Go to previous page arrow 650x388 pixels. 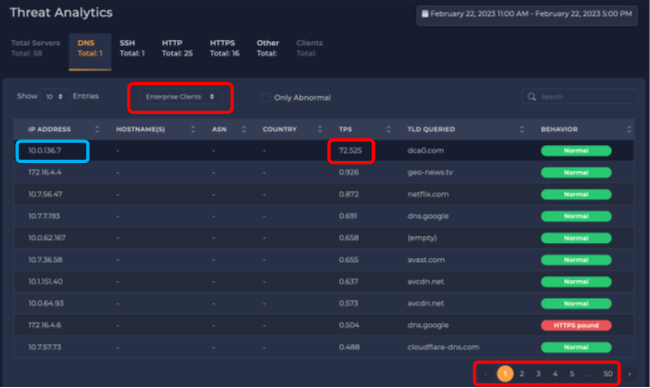486,374
